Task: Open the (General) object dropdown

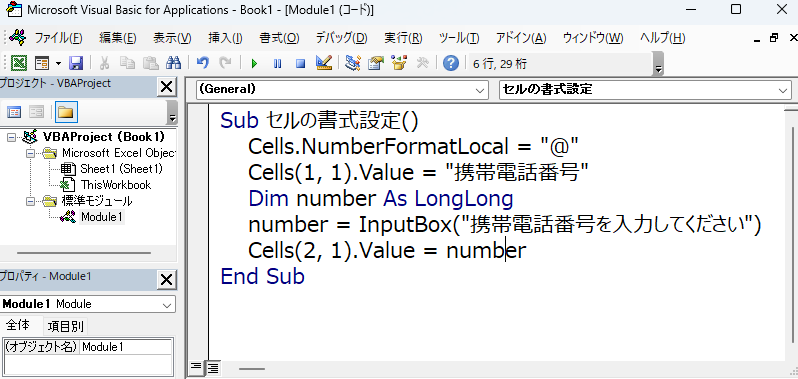Action: click(x=341, y=90)
